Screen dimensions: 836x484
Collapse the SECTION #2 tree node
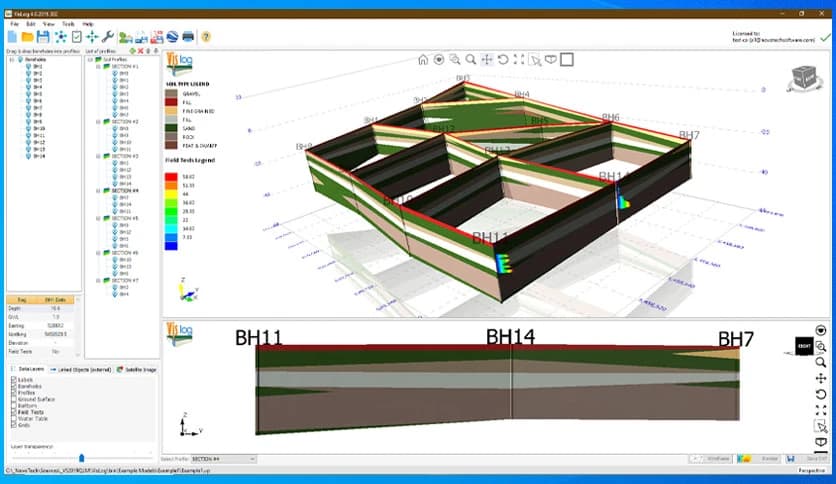[x=99, y=122]
